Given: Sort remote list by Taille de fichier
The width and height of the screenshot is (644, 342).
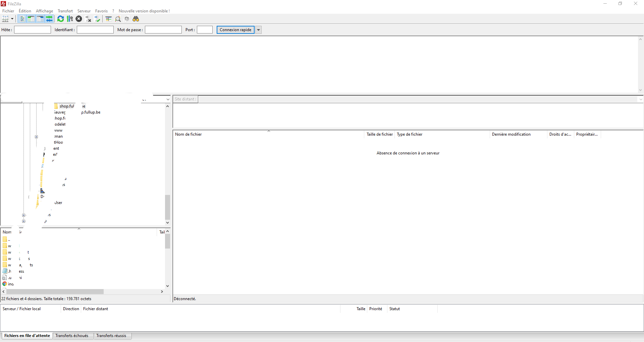Looking at the screenshot, I should [x=379, y=134].
